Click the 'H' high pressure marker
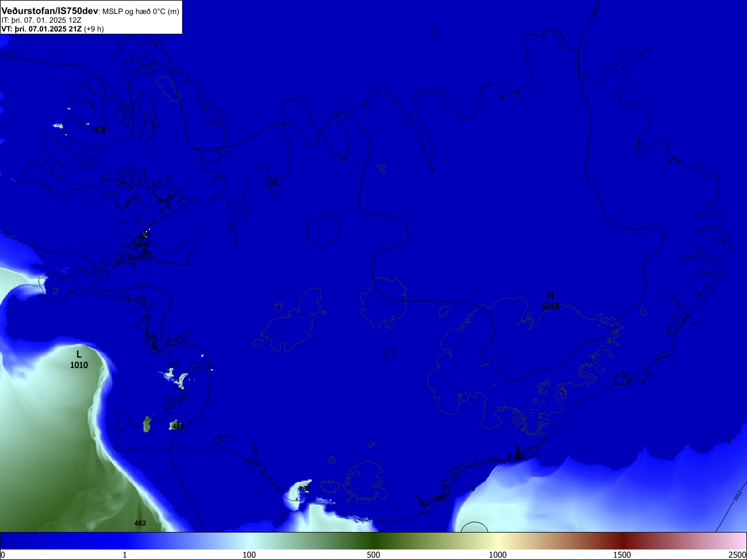Viewport: 747px width, 560px height. tap(550, 295)
